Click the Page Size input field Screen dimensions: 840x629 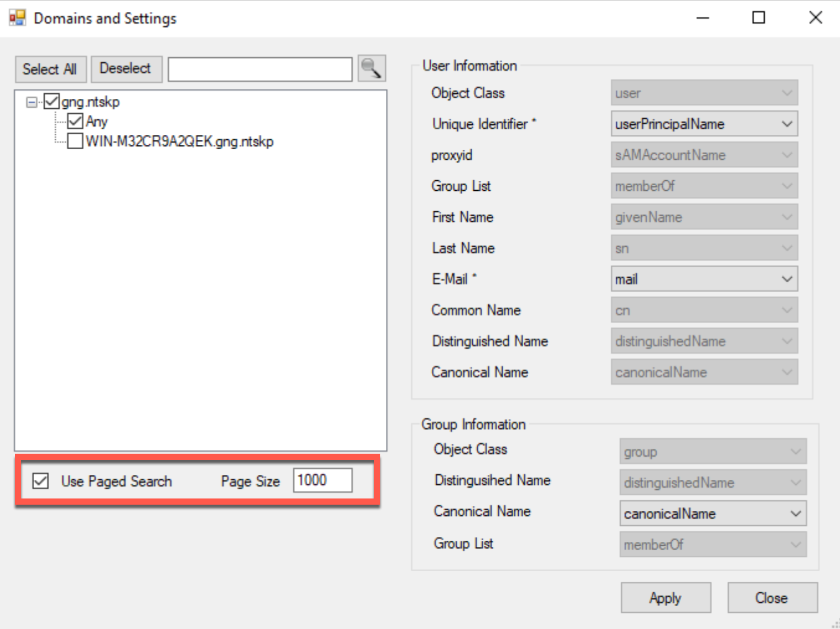coord(322,480)
